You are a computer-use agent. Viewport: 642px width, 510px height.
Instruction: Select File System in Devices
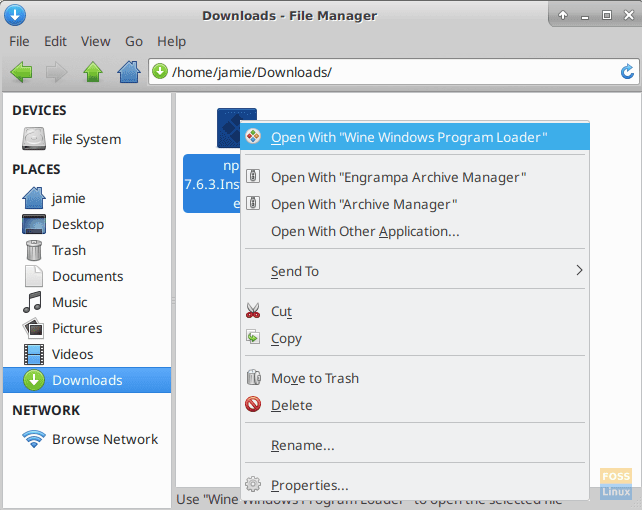pos(87,139)
